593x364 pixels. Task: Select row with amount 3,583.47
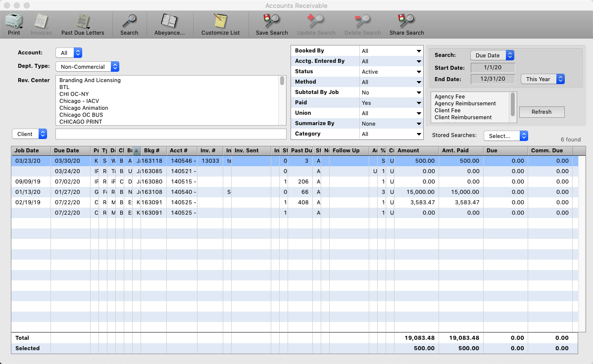[x=295, y=202]
